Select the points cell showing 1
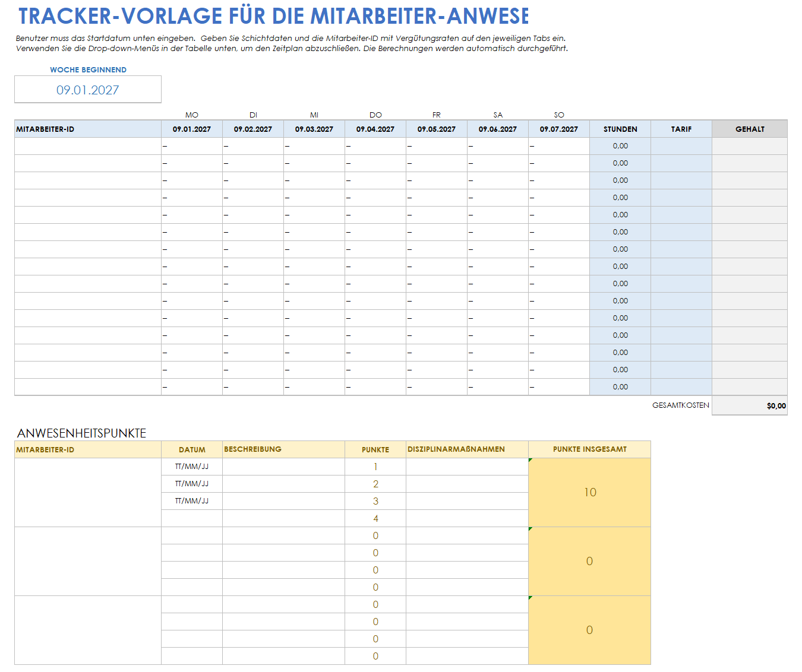This screenshot has width=802, height=672. pos(375,467)
